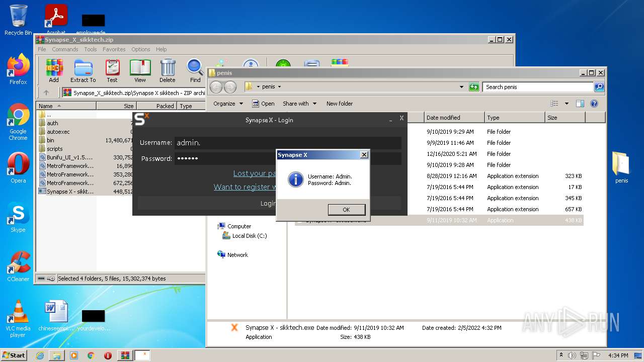Image resolution: width=644 pixels, height=362 pixels.
Task: Sort WinRAR list by Size column
Action: 116,106
